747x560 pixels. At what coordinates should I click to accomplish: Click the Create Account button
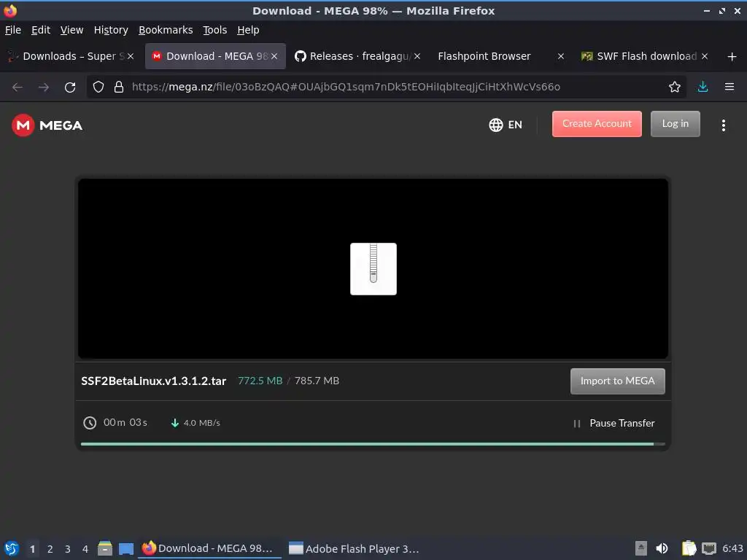click(597, 124)
